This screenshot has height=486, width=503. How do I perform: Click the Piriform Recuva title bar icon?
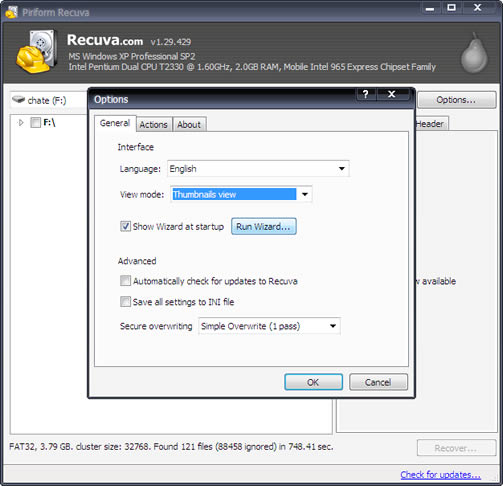point(12,12)
